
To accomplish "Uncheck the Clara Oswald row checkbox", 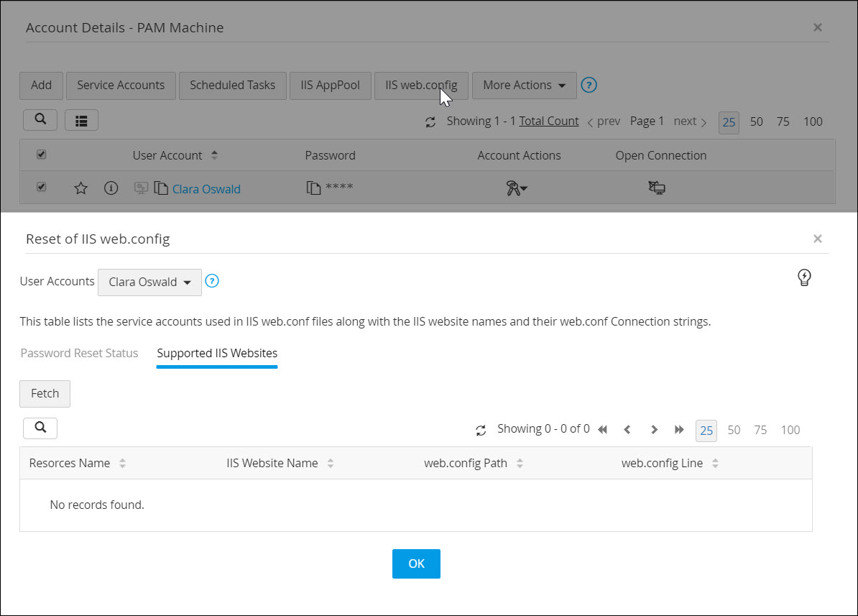I will (x=41, y=187).
